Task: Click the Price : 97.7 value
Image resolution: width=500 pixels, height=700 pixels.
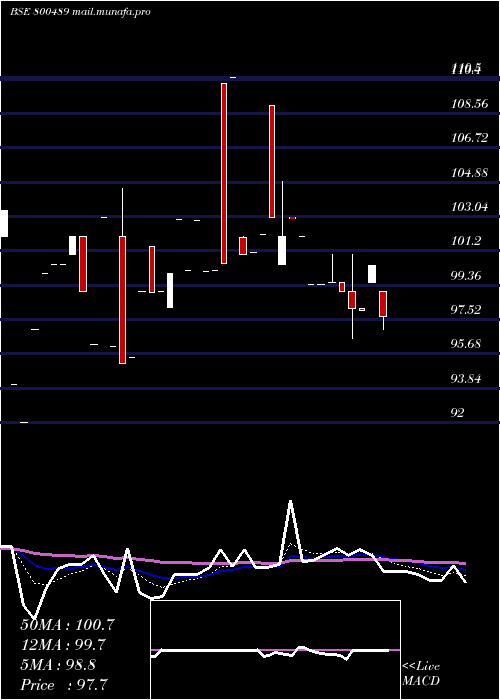Action: pos(64,685)
